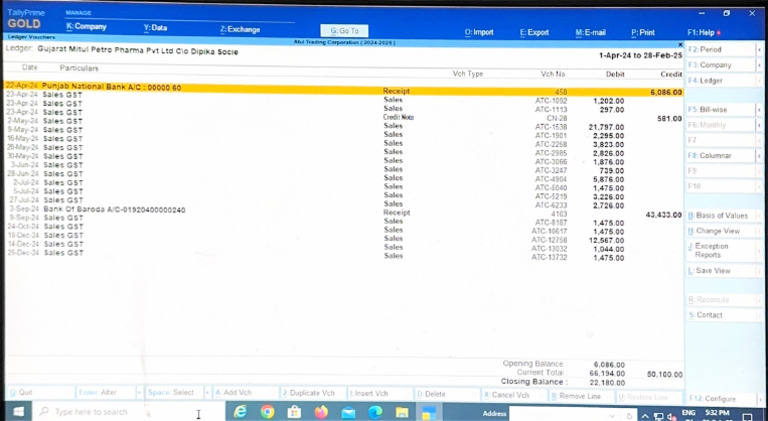Viewport: 768px width, 421px height.
Task: Open Google Chrome from taskbar
Action: click(268, 411)
